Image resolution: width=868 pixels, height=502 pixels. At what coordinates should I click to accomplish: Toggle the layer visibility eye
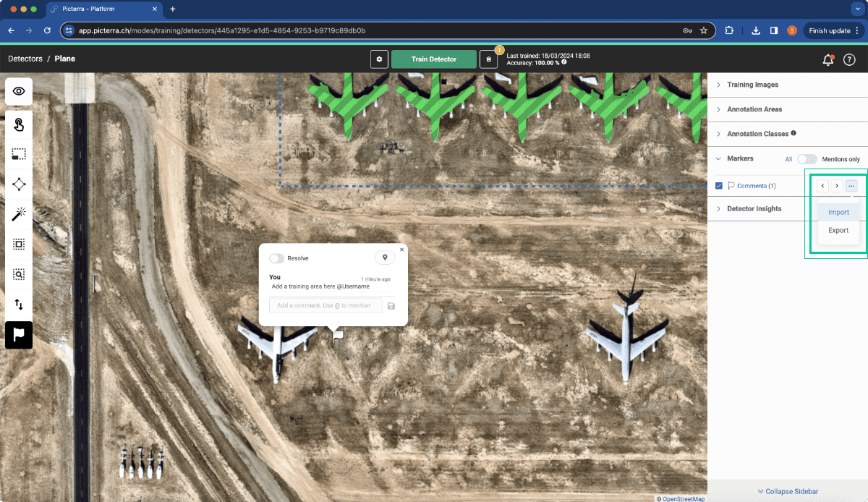tap(19, 91)
